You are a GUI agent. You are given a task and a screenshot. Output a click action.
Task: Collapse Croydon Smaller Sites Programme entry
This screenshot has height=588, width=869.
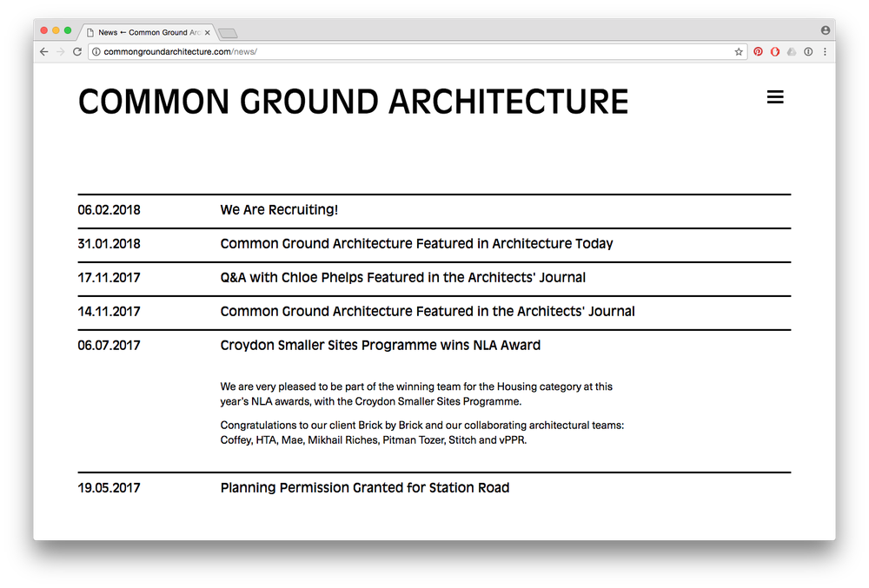(381, 345)
